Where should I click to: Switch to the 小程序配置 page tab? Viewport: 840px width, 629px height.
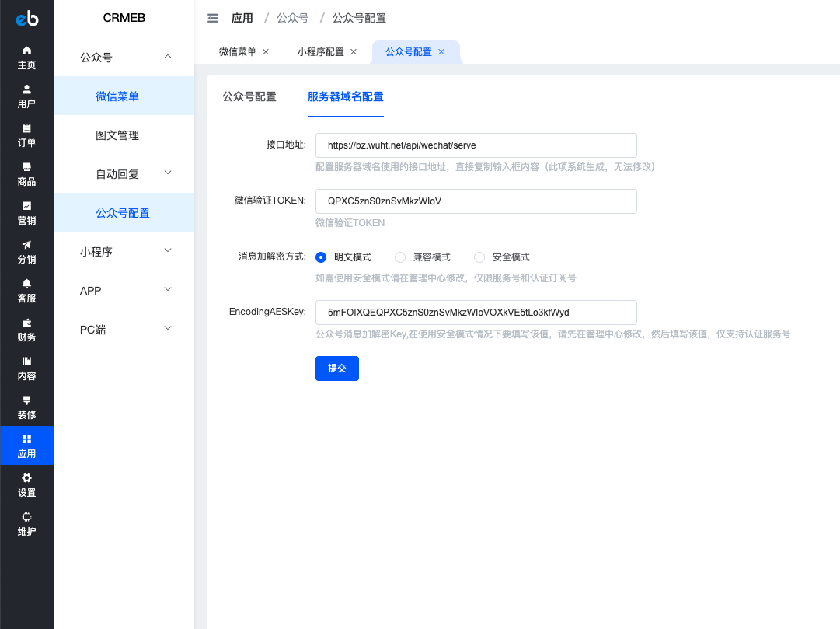pyautogui.click(x=320, y=52)
